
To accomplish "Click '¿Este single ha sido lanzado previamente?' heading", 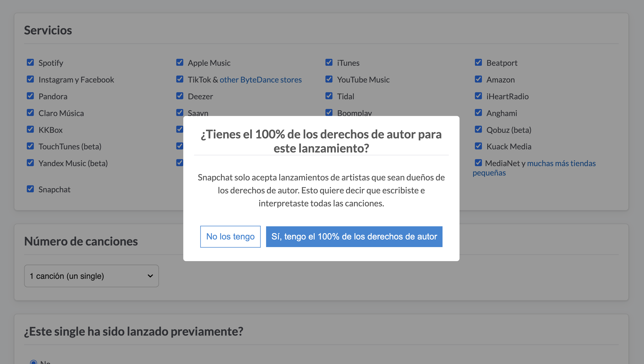I will tap(133, 332).
